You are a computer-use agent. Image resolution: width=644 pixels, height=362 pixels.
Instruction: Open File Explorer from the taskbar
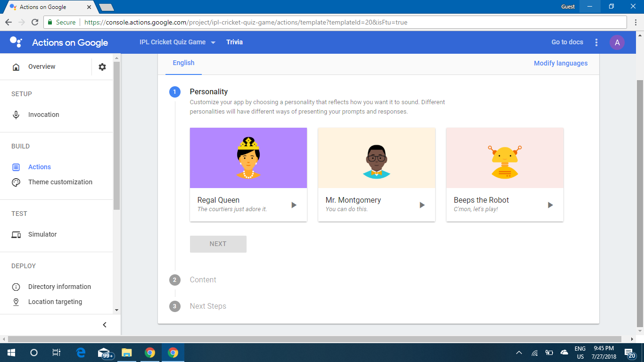click(x=126, y=353)
